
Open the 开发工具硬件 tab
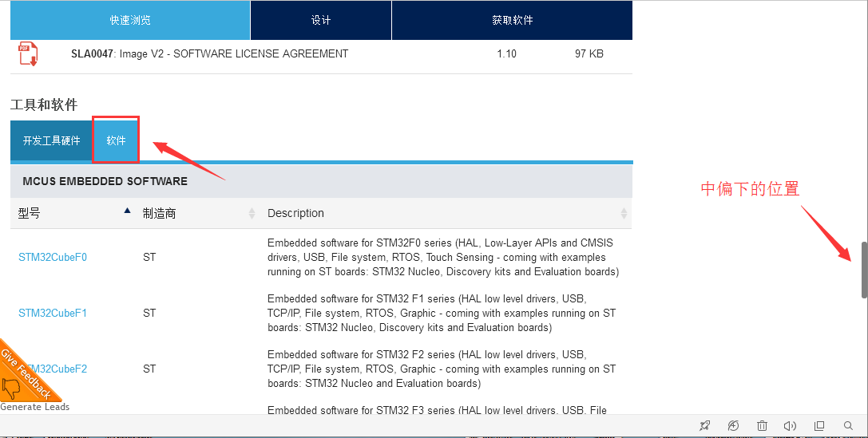(51, 140)
